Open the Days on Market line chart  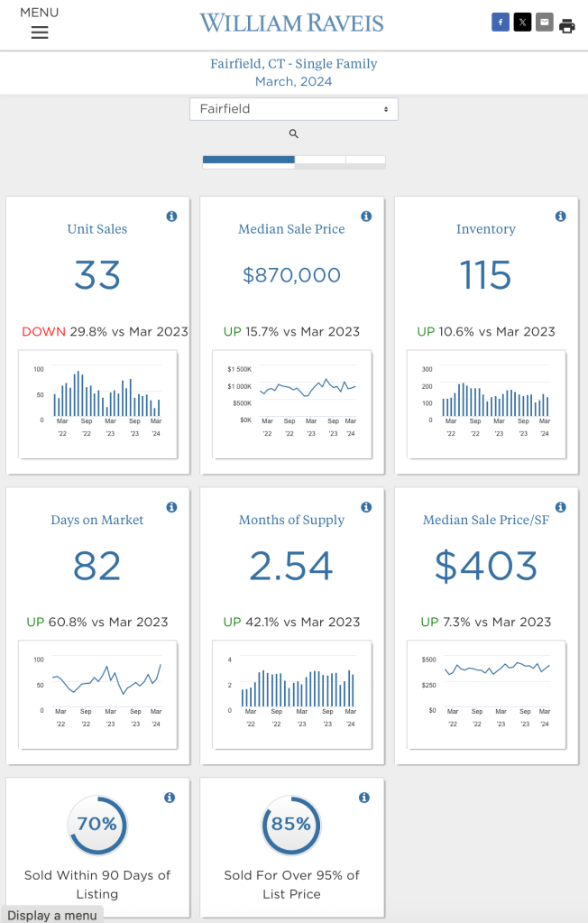tap(97, 694)
